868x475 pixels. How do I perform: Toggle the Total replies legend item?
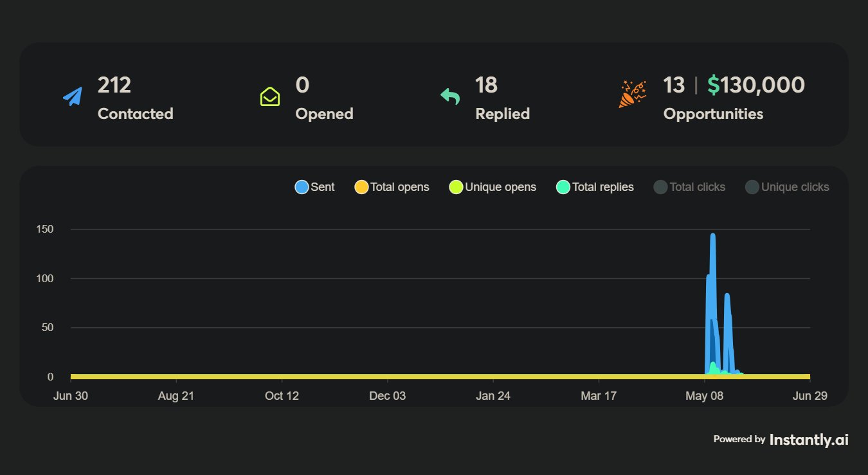coord(595,187)
